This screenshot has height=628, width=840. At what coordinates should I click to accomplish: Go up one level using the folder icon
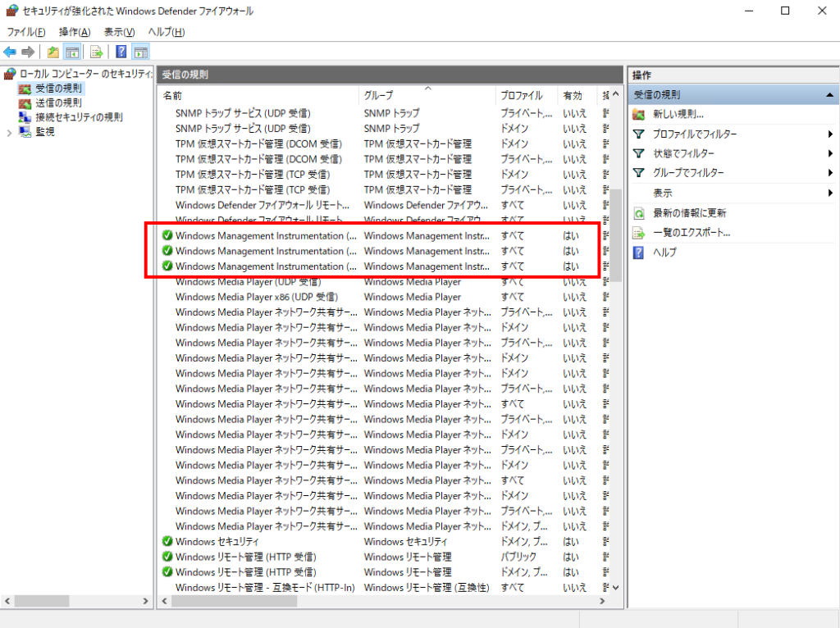tap(53, 52)
